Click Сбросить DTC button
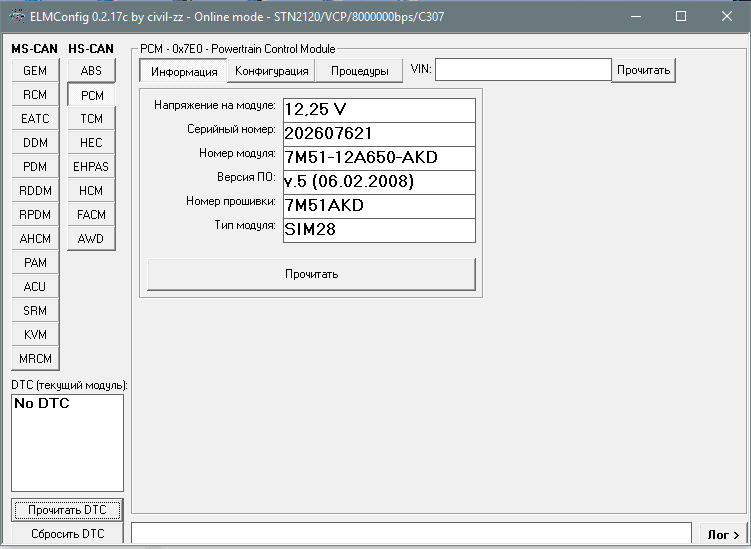Screen dimensions: 751x549 (67, 533)
